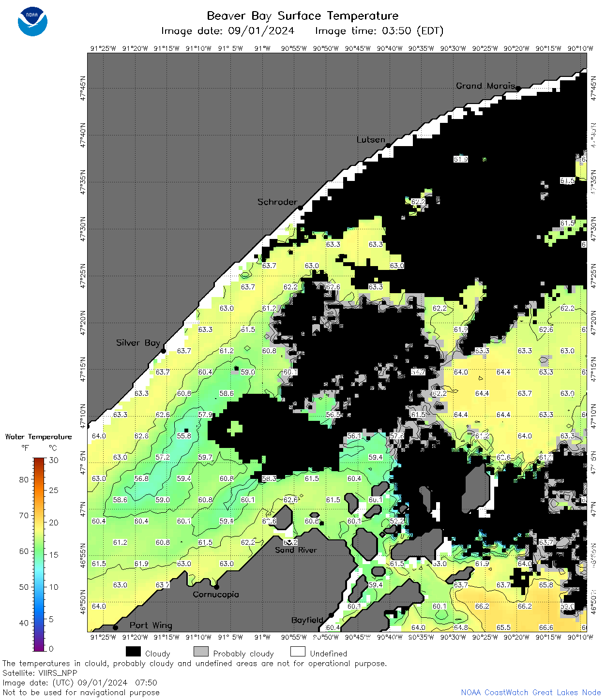Select the Bayfield city label

pos(307,620)
